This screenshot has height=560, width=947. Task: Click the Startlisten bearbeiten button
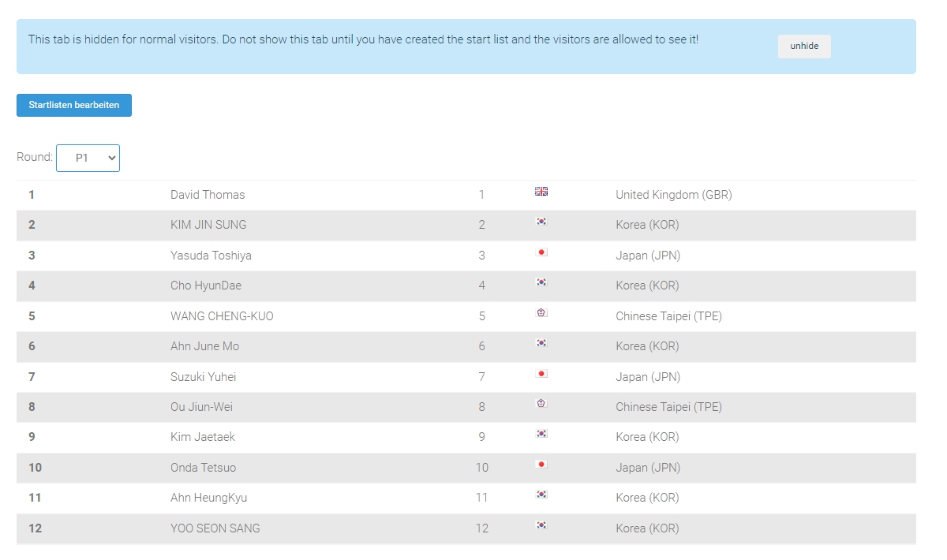pyautogui.click(x=74, y=105)
